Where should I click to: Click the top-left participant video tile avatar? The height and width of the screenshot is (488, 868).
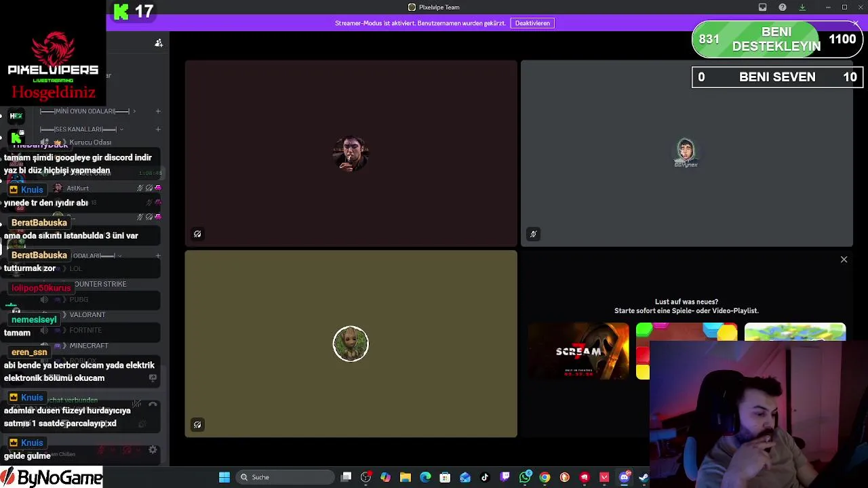coord(351,154)
